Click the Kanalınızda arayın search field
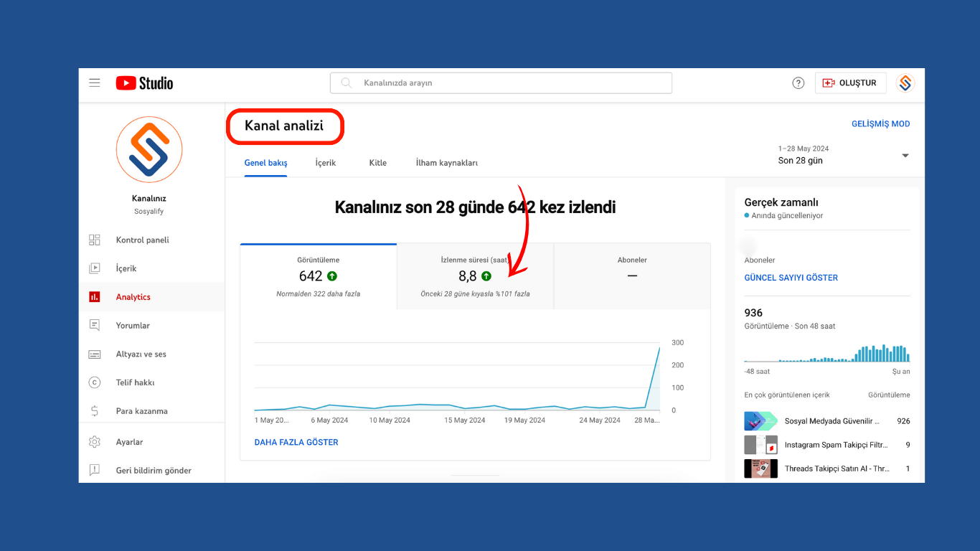The image size is (980, 551). (x=501, y=83)
